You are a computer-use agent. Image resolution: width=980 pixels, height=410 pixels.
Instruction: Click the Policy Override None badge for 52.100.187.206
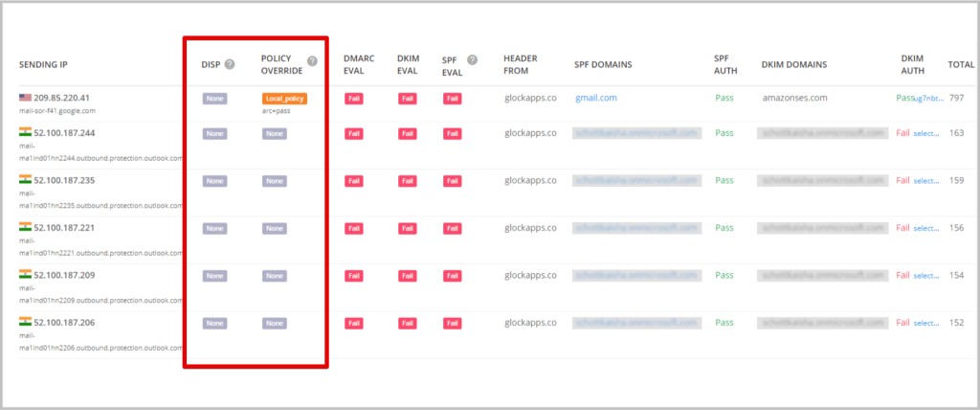click(x=275, y=324)
